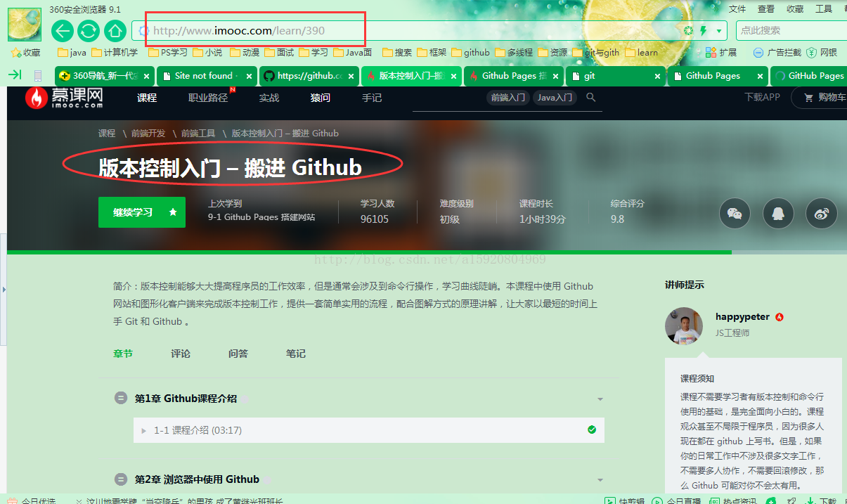Share course via QQ icon
The width and height of the screenshot is (847, 504).
pyautogui.click(x=778, y=214)
